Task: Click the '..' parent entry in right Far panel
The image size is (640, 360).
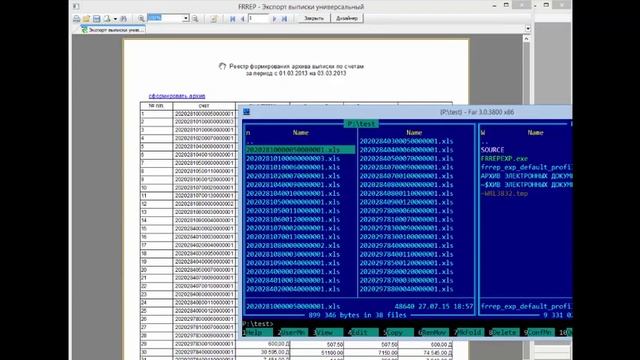Action: click(x=484, y=141)
